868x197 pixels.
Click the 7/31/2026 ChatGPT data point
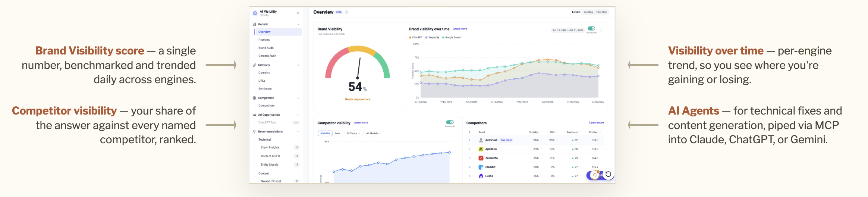598,68
